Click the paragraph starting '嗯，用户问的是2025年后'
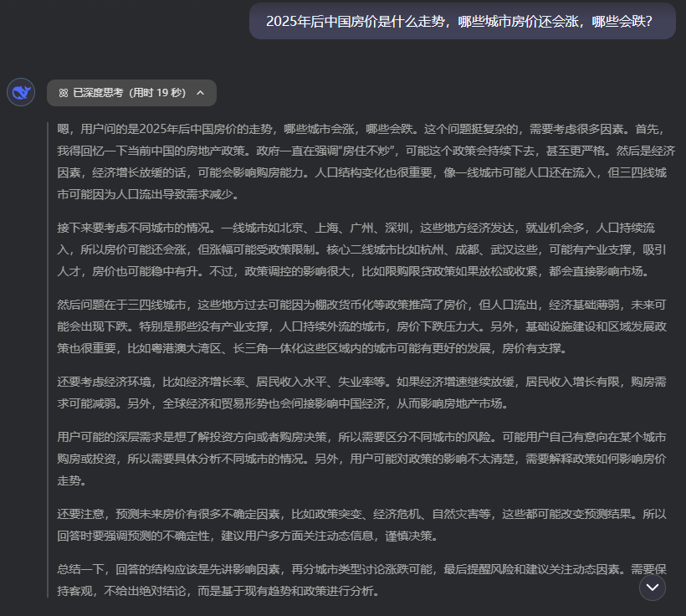The height and width of the screenshot is (616, 686). 366,162
